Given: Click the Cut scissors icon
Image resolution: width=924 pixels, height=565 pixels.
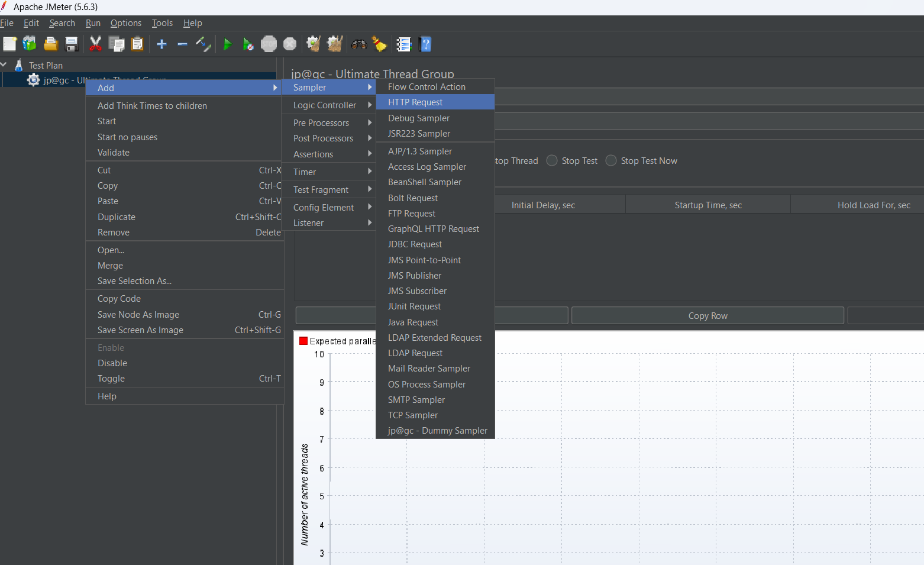Looking at the screenshot, I should (x=95, y=44).
